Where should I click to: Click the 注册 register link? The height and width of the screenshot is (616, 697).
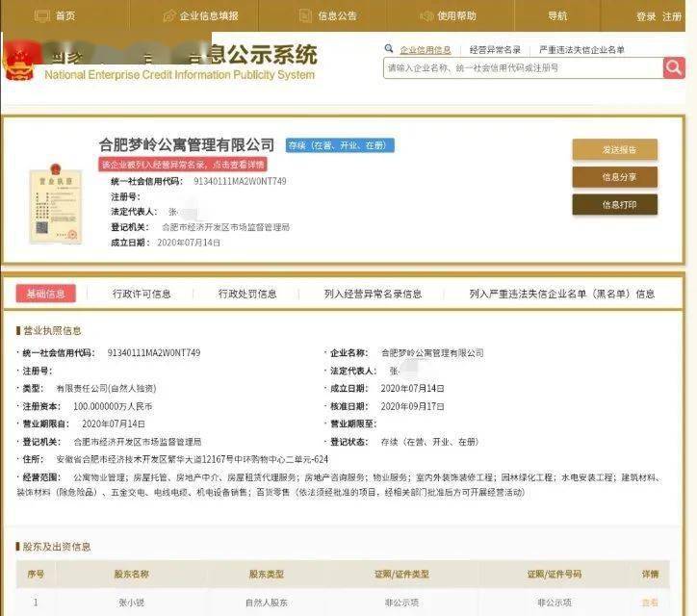pos(672,17)
